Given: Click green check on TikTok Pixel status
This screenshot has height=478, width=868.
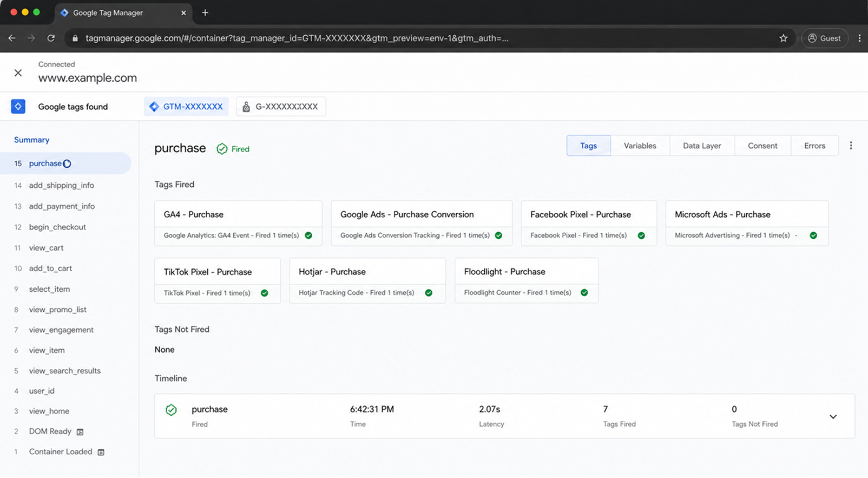Looking at the screenshot, I should click(x=265, y=293).
